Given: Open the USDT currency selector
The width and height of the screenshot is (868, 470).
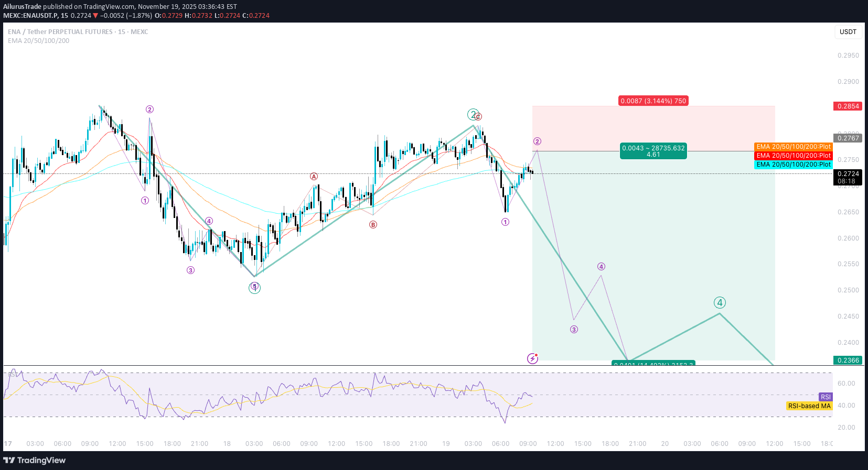Looking at the screenshot, I should pyautogui.click(x=848, y=32).
